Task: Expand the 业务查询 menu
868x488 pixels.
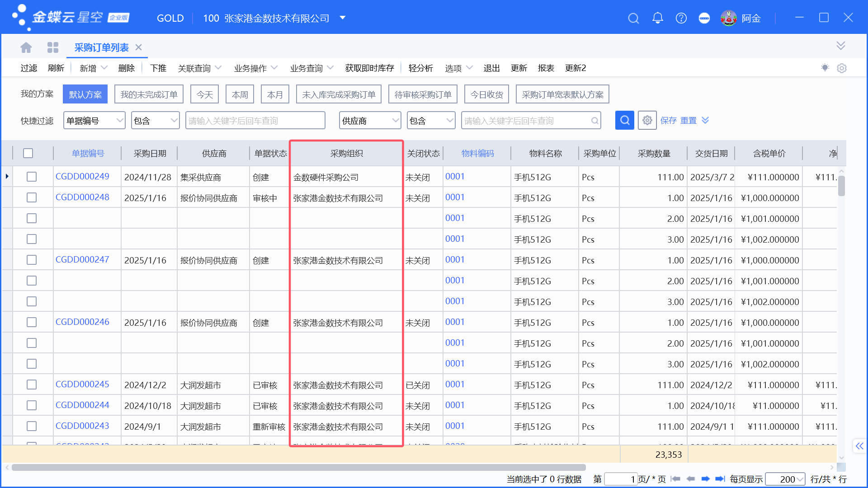Action: click(x=311, y=68)
